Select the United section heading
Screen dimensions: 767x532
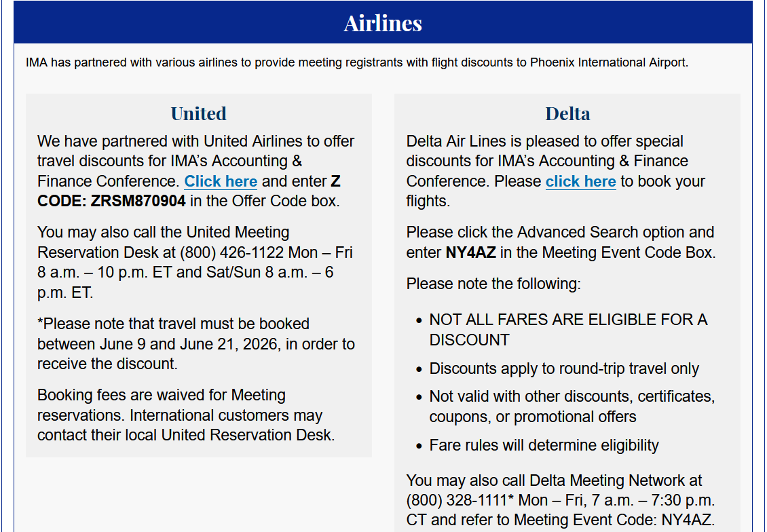pyautogui.click(x=199, y=113)
